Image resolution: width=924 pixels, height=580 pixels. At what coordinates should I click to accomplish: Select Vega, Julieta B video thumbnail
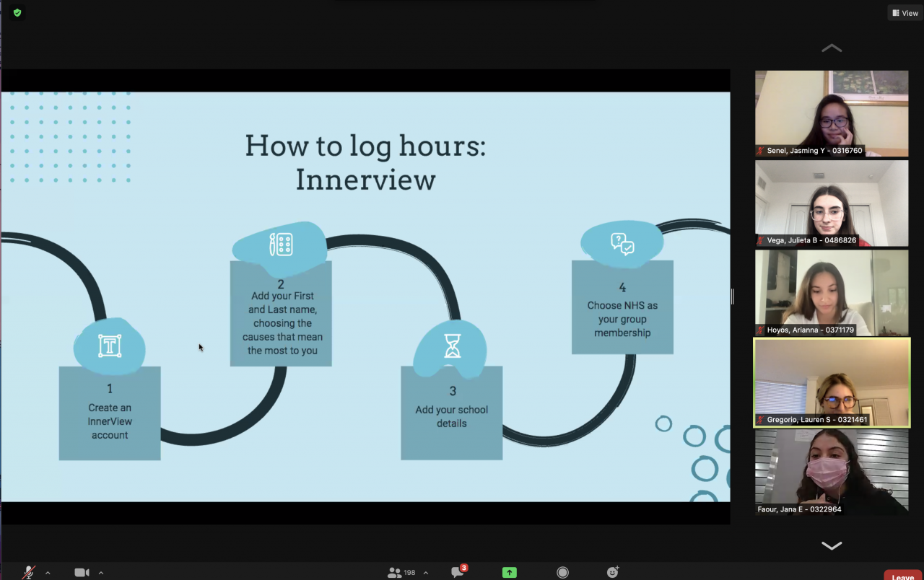coord(832,203)
